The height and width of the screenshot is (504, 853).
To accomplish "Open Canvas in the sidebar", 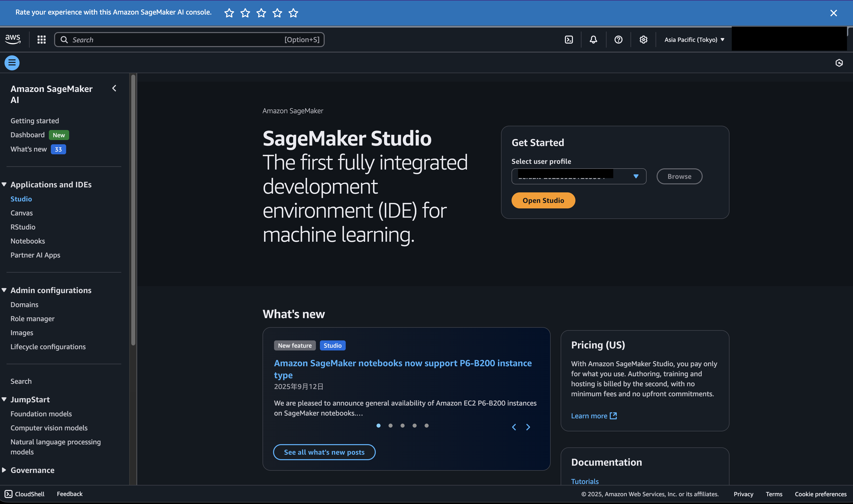I will coord(21,213).
